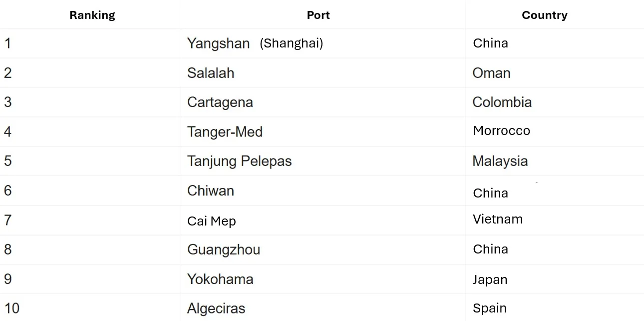Select the Malaysia country cell

click(500, 161)
